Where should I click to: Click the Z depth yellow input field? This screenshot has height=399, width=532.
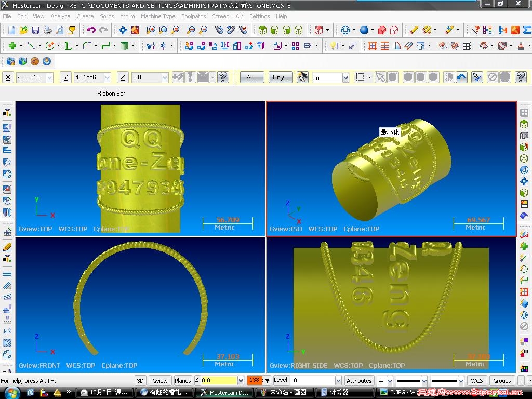pyautogui.click(x=219, y=381)
